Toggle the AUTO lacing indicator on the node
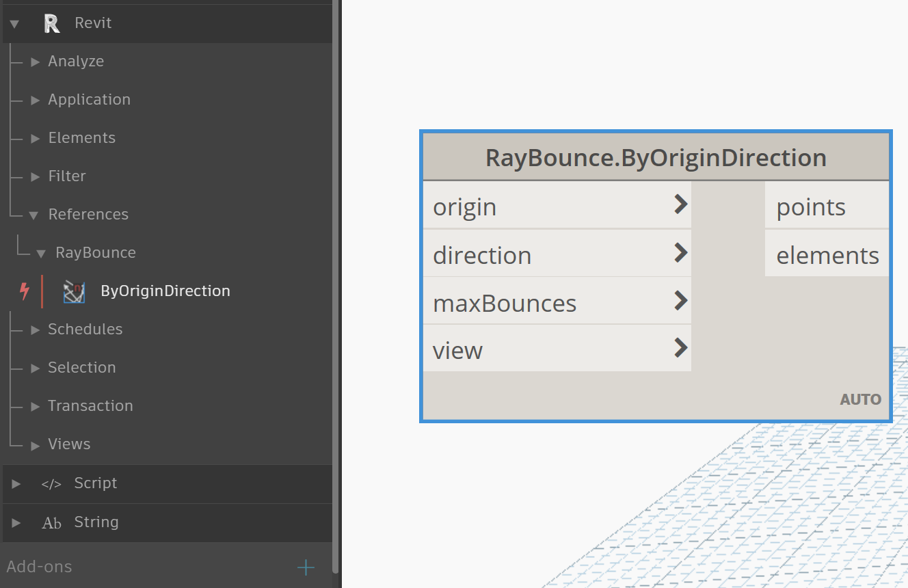This screenshot has width=908, height=588. click(x=860, y=399)
